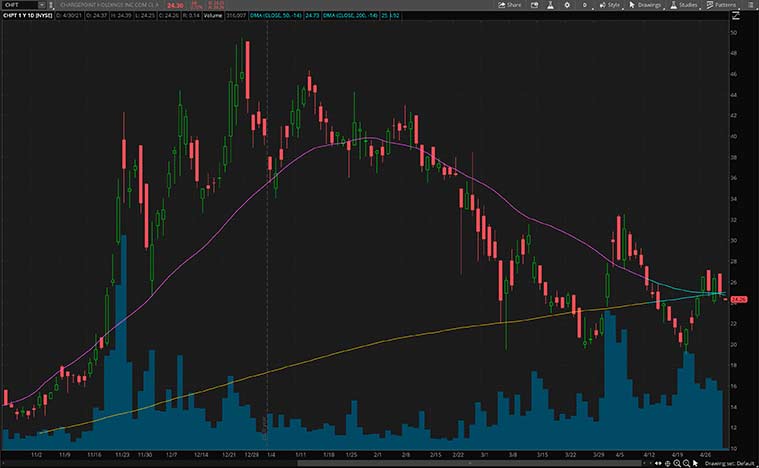
Task: Click the 24.30 last price in header
Action: 175,5
